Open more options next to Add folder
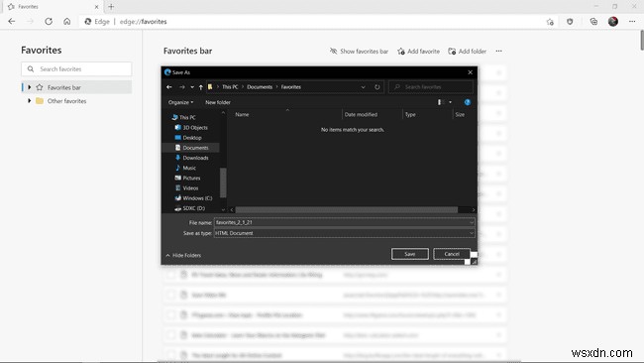This screenshot has width=644, height=363. pyautogui.click(x=498, y=51)
